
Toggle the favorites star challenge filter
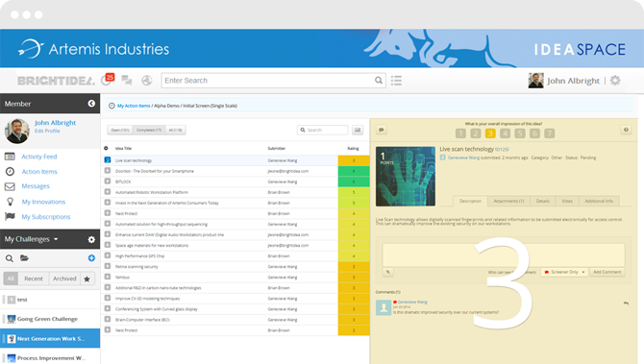click(x=87, y=279)
